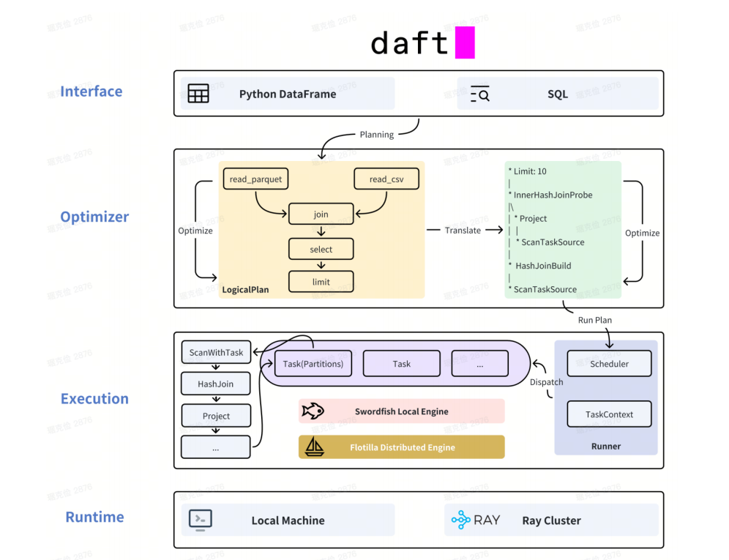Click the magenta block in daft logo
Image resolution: width=729 pixels, height=560 pixels.
(x=465, y=42)
